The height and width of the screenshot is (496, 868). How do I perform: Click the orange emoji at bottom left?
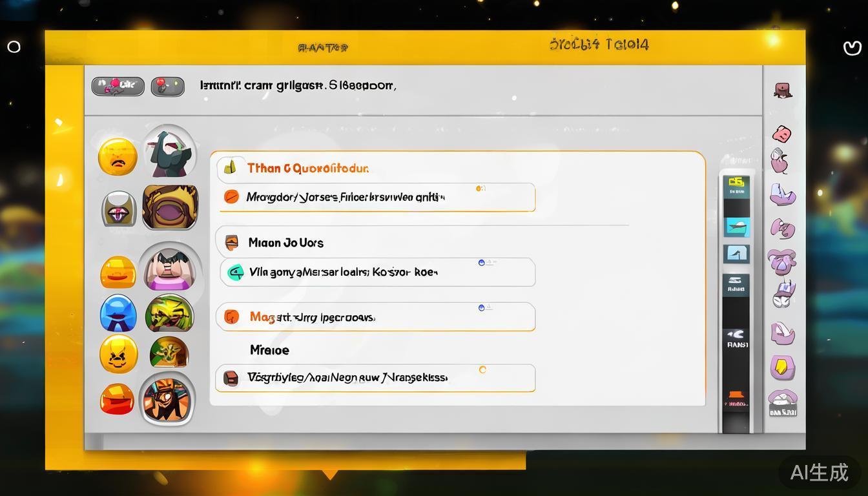tap(118, 398)
